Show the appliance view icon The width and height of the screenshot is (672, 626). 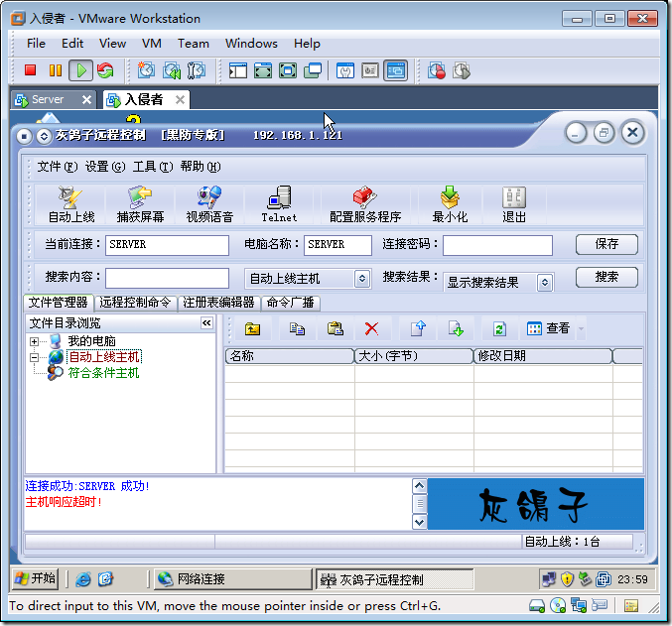[x=370, y=70]
